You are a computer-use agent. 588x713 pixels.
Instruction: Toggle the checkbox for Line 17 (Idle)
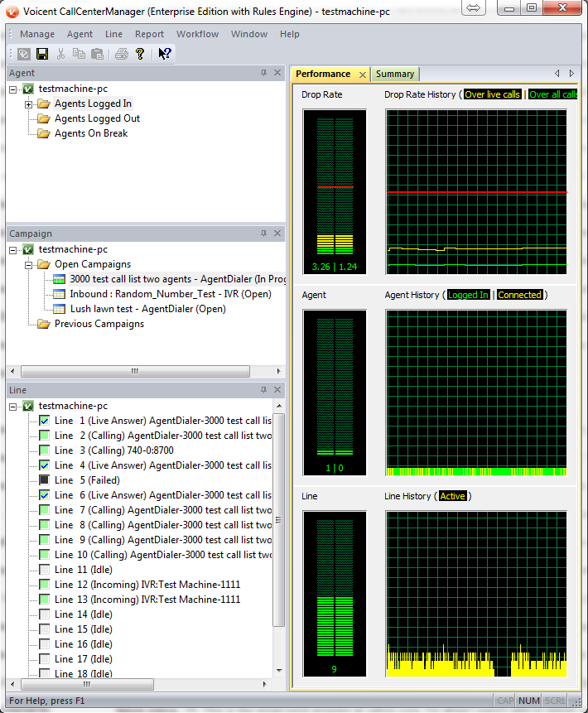[x=44, y=659]
